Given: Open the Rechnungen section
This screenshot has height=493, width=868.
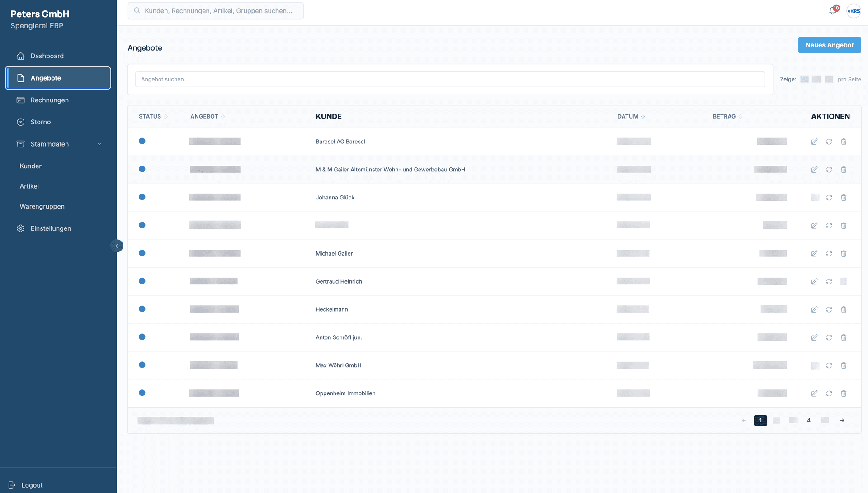Looking at the screenshot, I should pyautogui.click(x=58, y=100).
